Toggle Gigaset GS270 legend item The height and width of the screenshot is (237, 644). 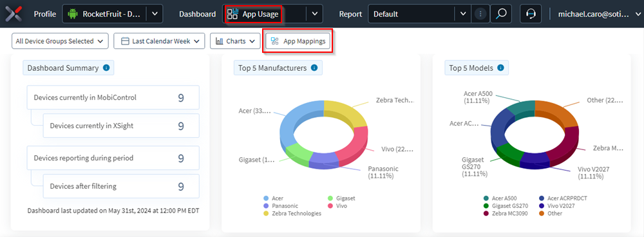[x=506, y=205]
